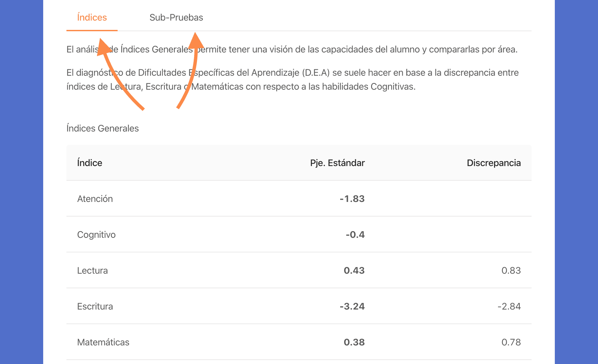The height and width of the screenshot is (364, 598).
Task: Click the Lectura discrepancy value 0.83
Action: [x=511, y=270]
